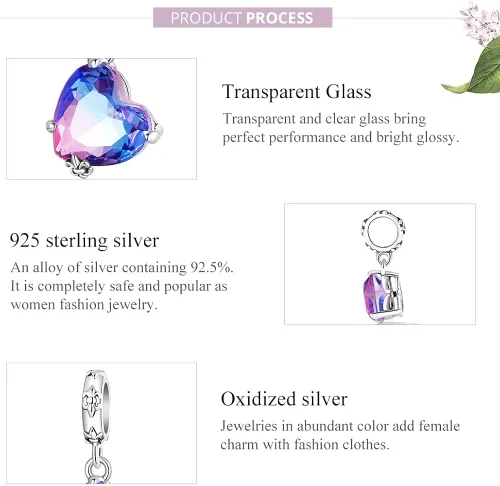Viewport: 500px width, 486px height.
Task: Click the Transparent Glass heading
Action: [x=297, y=92]
